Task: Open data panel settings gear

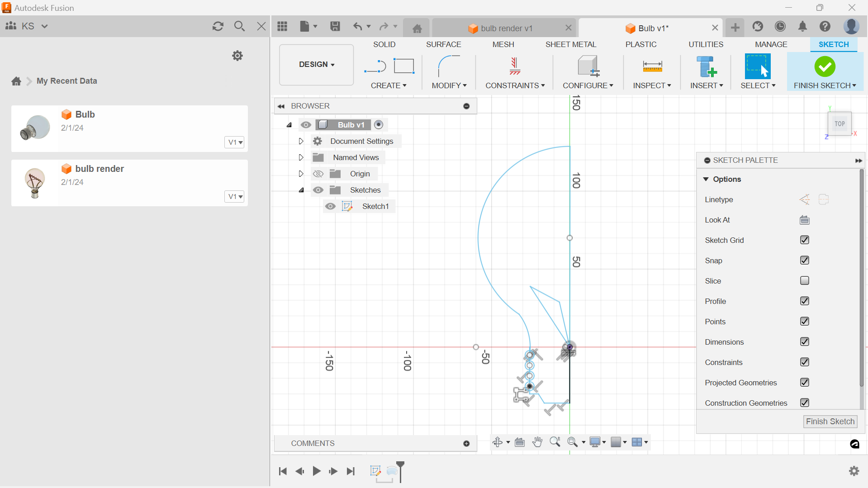Action: point(237,56)
